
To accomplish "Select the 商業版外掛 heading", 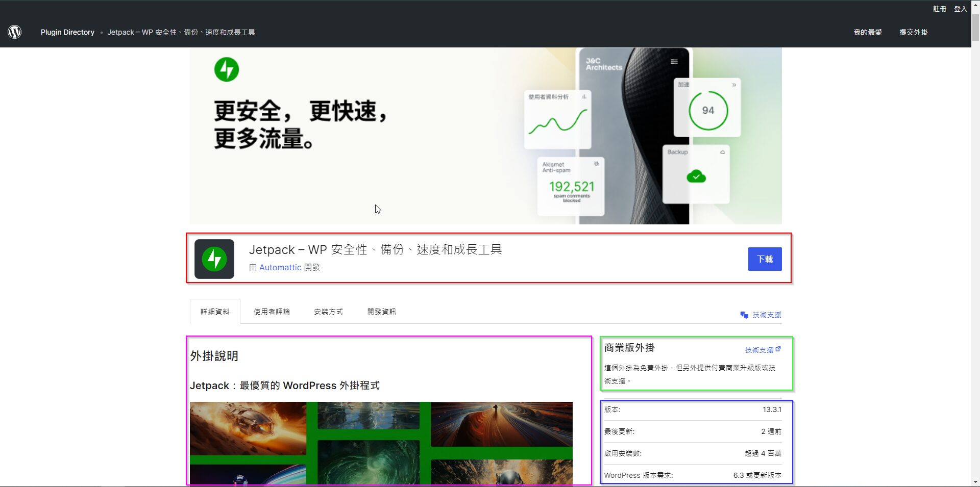I will tap(629, 348).
